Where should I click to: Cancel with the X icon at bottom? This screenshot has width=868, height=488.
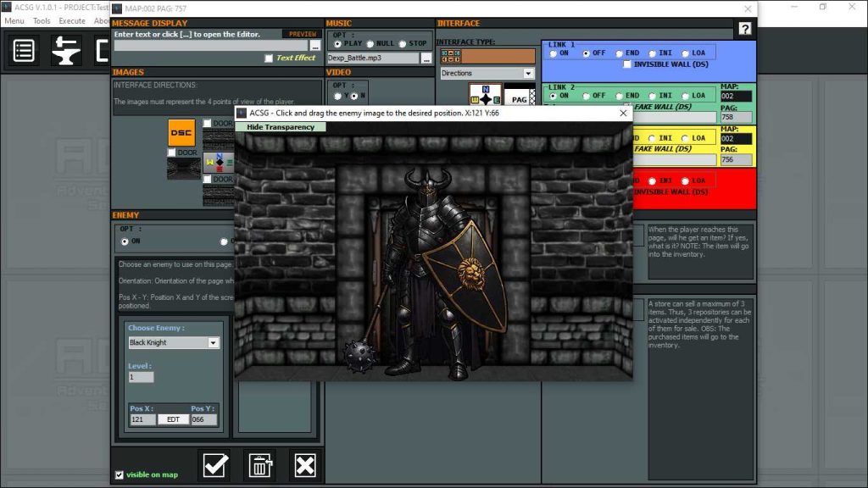305,465
